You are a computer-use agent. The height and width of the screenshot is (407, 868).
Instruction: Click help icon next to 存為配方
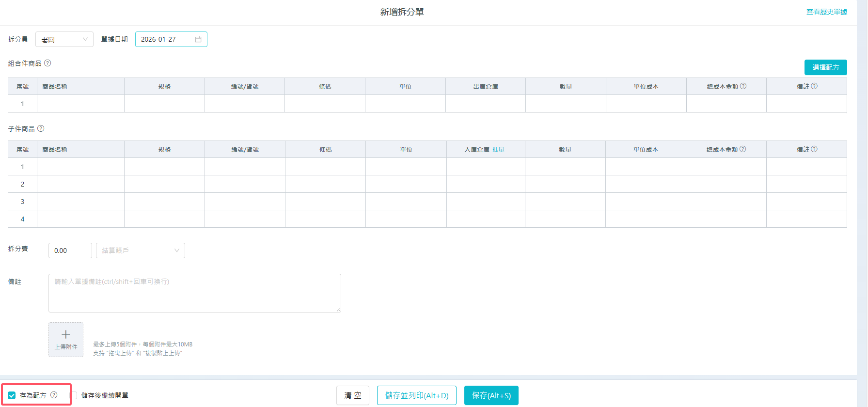[54, 395]
